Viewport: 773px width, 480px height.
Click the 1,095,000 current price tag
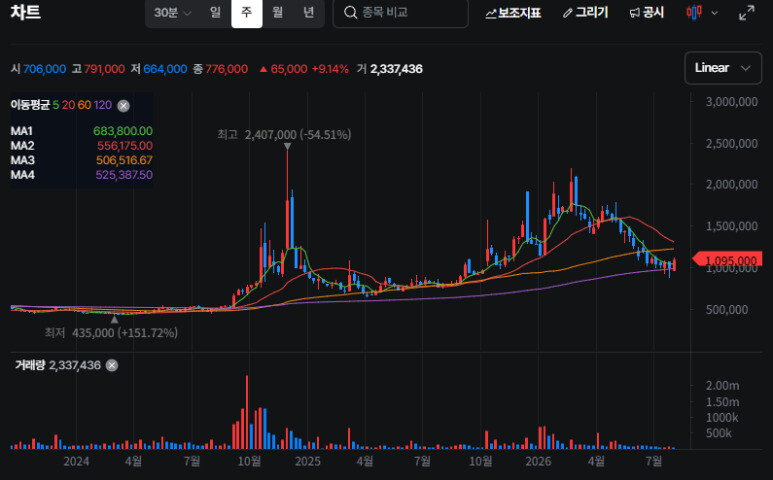(728, 260)
